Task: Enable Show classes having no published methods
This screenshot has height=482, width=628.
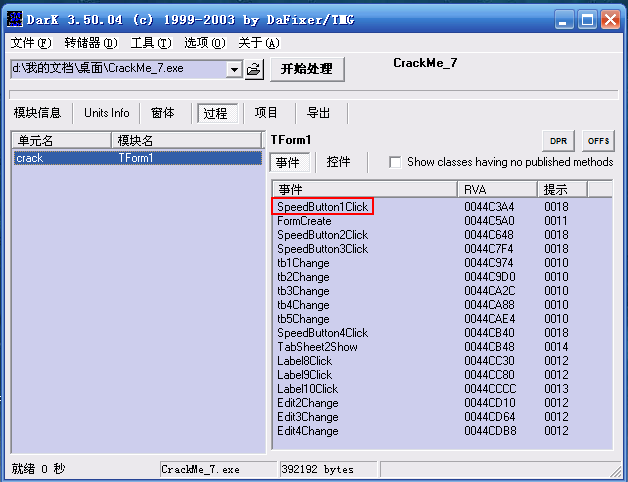Action: click(x=395, y=162)
